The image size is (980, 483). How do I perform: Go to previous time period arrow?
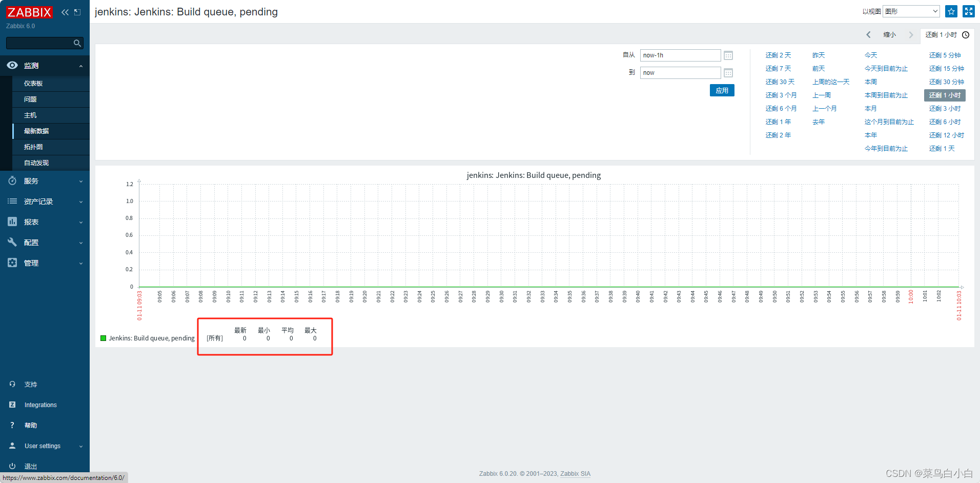[x=868, y=35]
